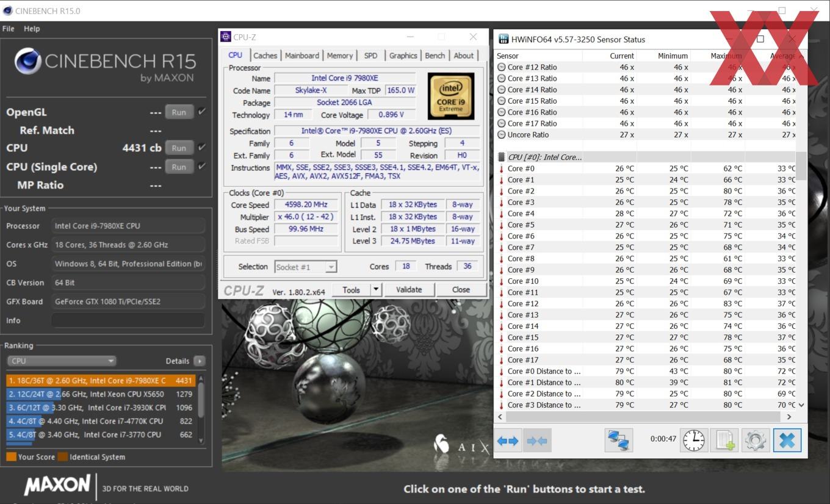Screen dimensions: 830x504
Task: Click the CPU [#0] chip group icon
Action: point(502,157)
